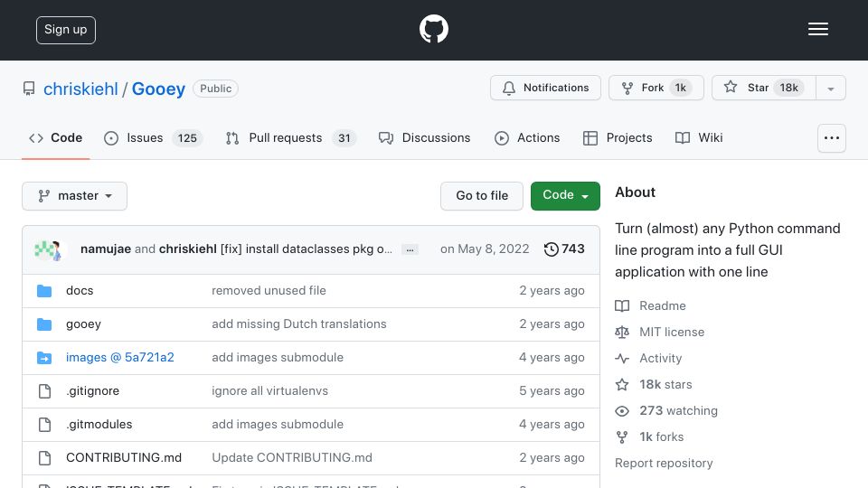The width and height of the screenshot is (868, 488).
Task: Open the Wiki tab
Action: pos(699,137)
